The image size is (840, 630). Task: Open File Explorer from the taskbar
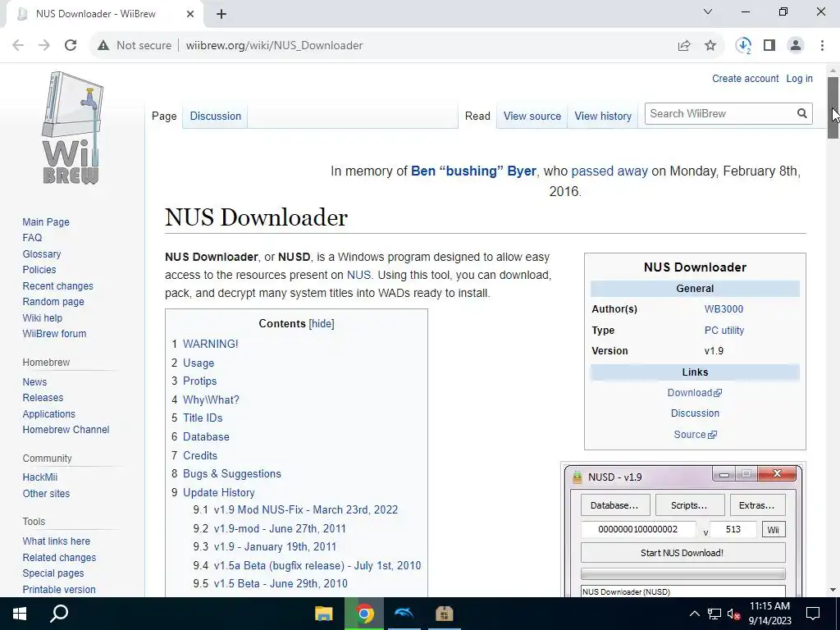point(323,614)
